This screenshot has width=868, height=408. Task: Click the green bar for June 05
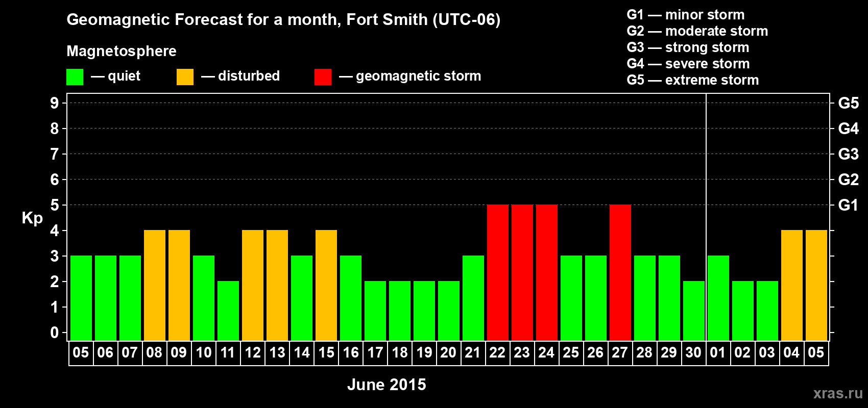pos(81,298)
